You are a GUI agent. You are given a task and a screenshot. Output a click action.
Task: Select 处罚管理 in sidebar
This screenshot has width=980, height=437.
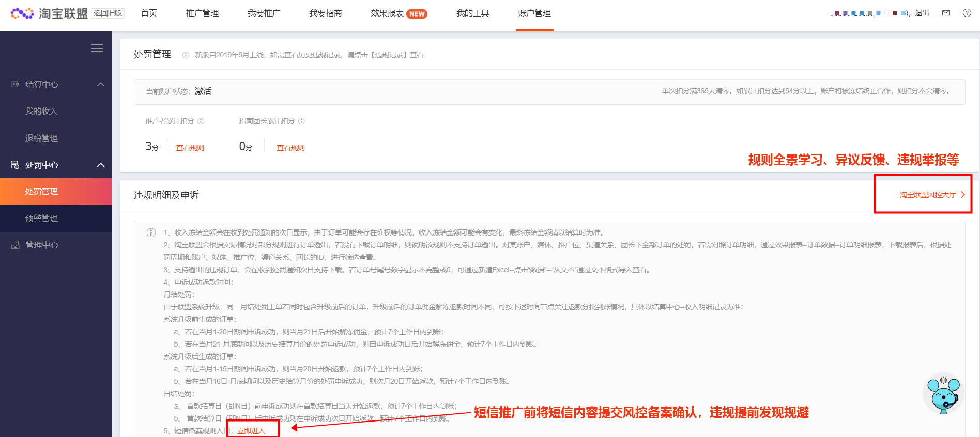coord(56,192)
